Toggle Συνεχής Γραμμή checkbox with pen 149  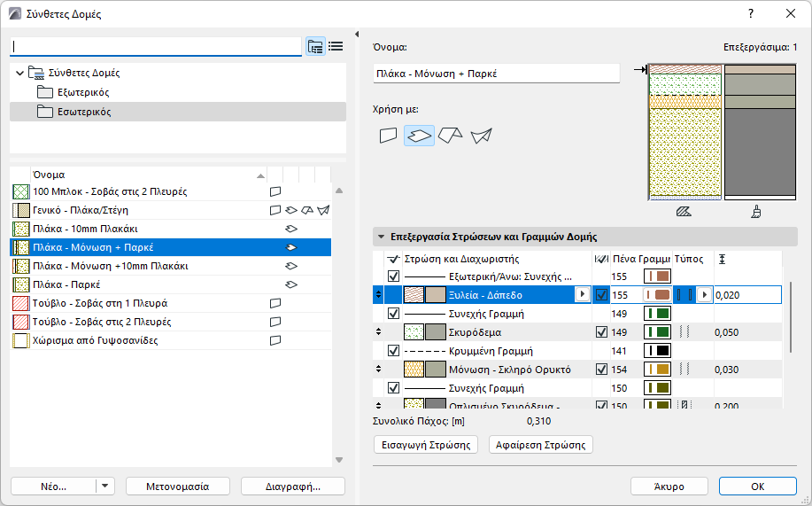click(x=393, y=314)
